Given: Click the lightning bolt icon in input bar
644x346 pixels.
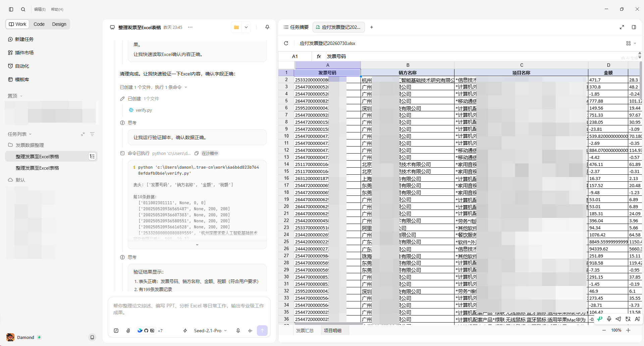Looking at the screenshot, I should [x=185, y=331].
